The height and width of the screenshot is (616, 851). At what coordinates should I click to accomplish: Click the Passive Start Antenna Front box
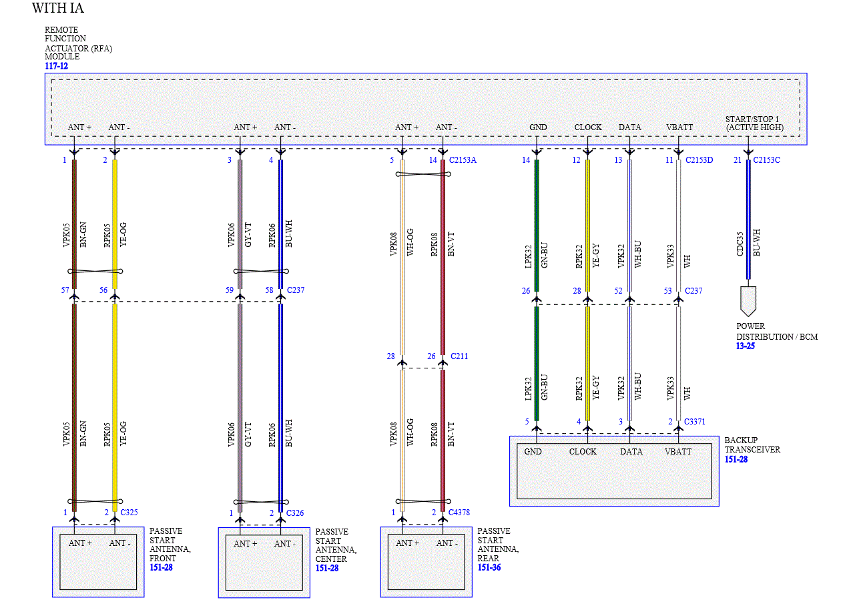pos(98,562)
